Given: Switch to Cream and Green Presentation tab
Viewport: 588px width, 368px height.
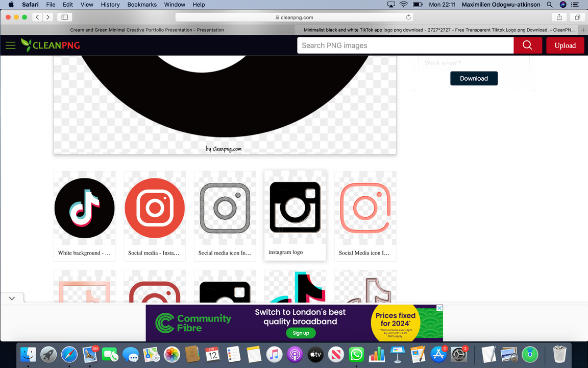Looking at the screenshot, I should (x=147, y=30).
